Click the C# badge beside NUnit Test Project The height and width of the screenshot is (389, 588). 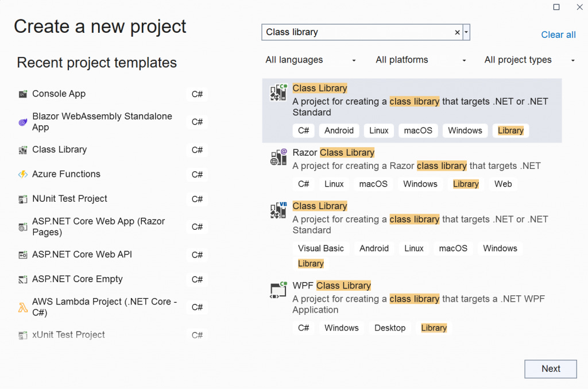pyautogui.click(x=198, y=199)
